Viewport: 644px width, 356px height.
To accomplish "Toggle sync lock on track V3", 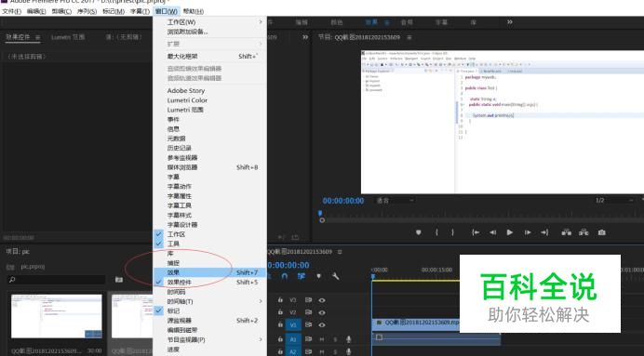I will pos(308,300).
